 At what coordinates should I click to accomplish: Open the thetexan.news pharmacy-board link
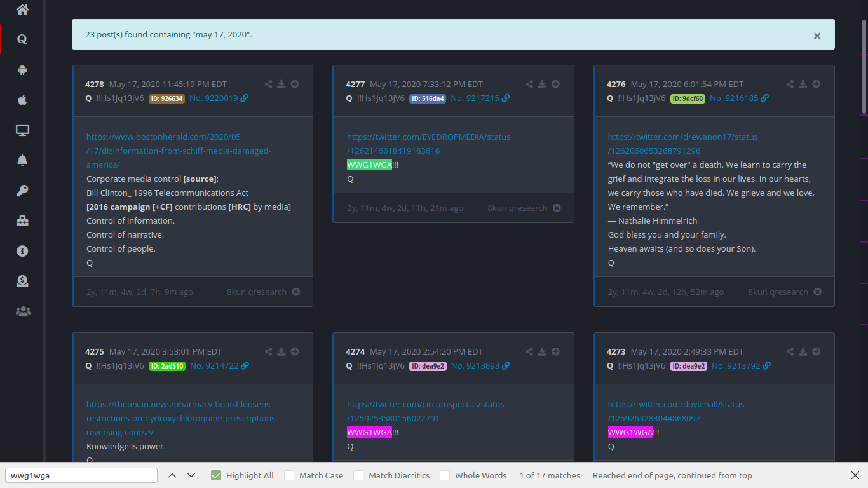(x=182, y=418)
